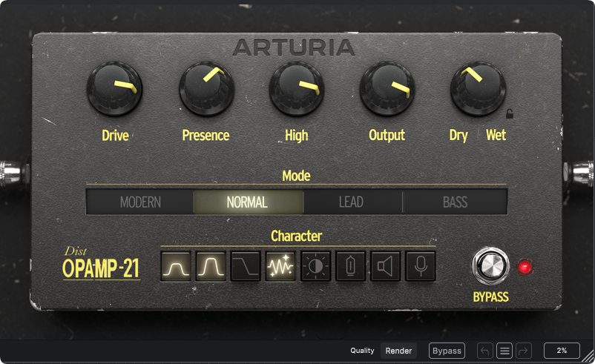Click the window resize handle icon
Viewport: 595px width, 364px height.
(589, 357)
